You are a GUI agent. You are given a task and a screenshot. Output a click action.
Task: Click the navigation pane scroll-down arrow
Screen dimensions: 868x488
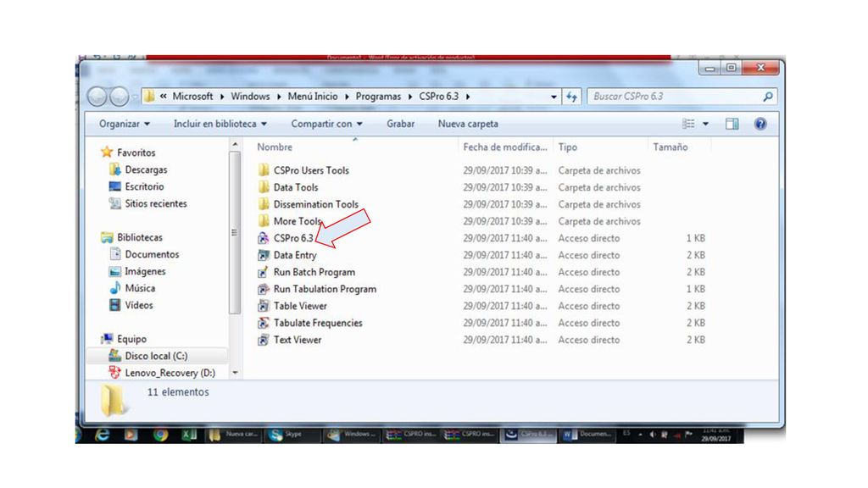pos(235,373)
